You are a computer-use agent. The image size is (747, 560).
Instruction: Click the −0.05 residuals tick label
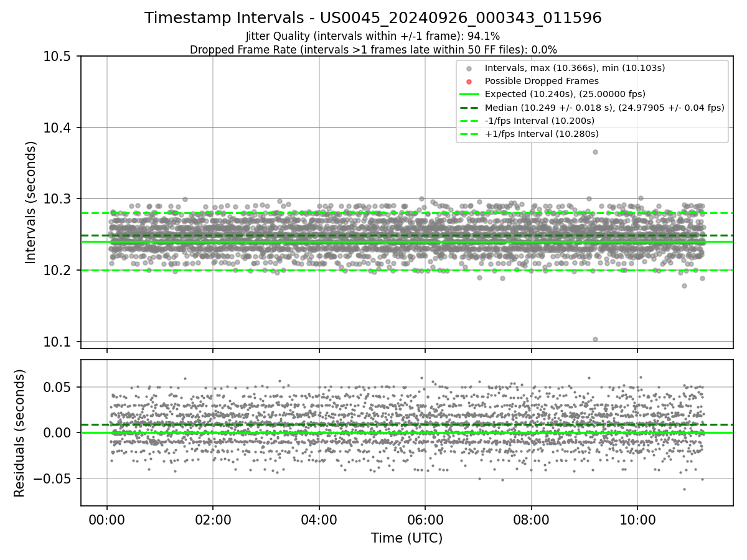[x=51, y=479]
